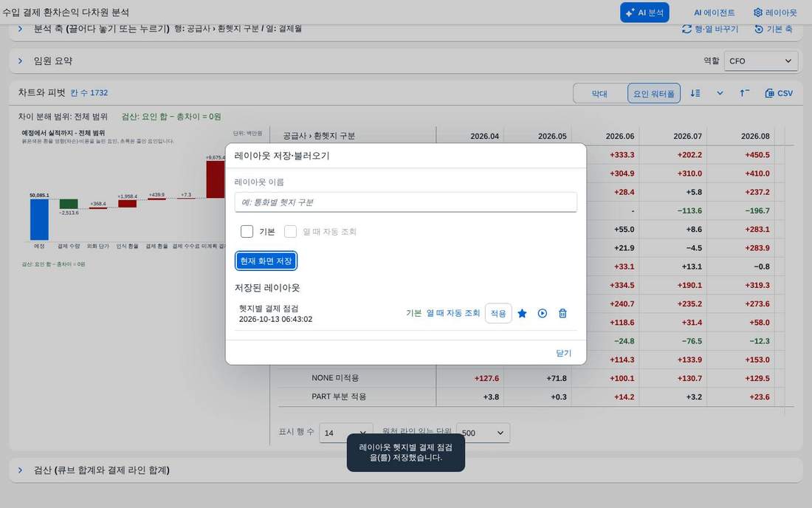Reset to 기본 축

coord(773,29)
